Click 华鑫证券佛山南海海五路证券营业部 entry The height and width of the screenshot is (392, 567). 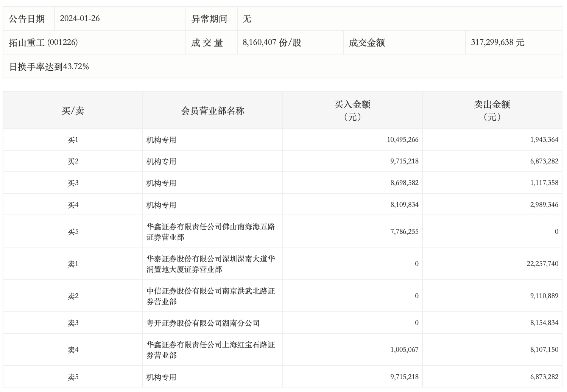pos(210,232)
